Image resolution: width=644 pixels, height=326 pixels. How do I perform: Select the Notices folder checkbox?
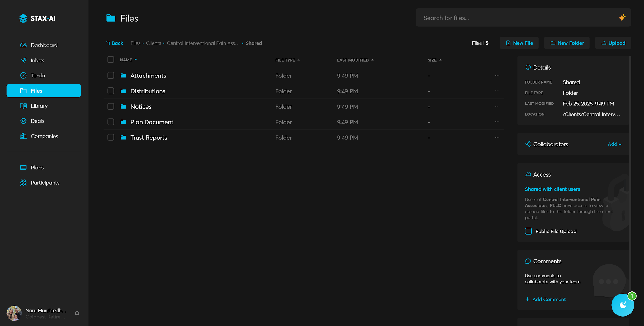(x=111, y=106)
